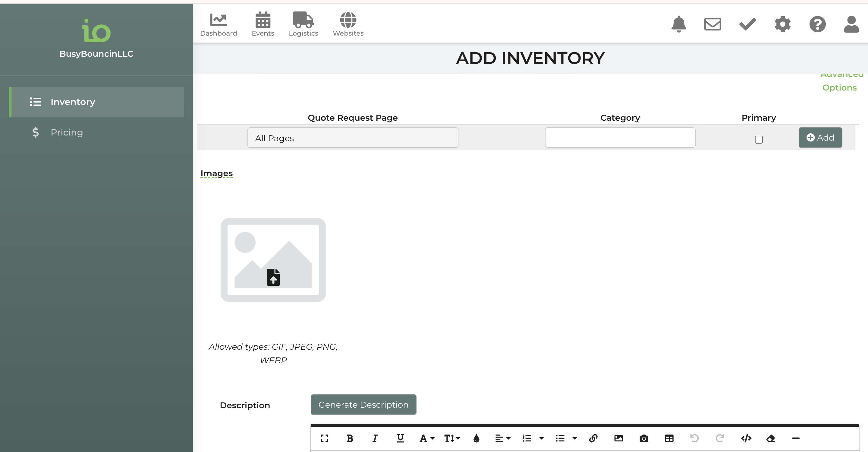The height and width of the screenshot is (452, 868).
Task: Open the settings gear icon
Action: point(782,24)
